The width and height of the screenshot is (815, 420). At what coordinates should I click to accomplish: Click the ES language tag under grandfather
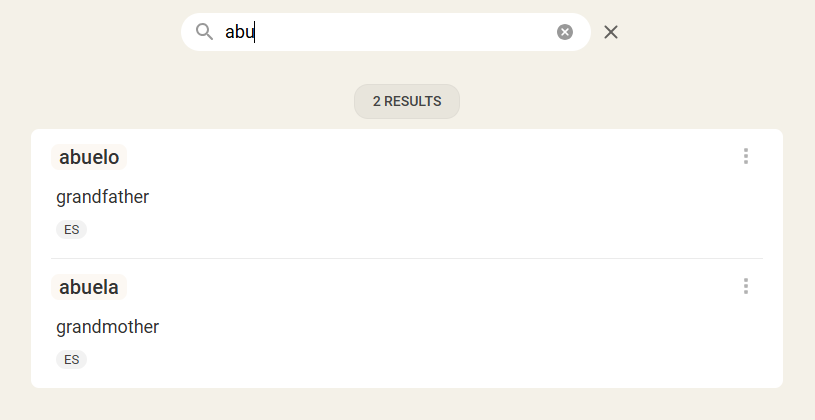click(x=71, y=230)
